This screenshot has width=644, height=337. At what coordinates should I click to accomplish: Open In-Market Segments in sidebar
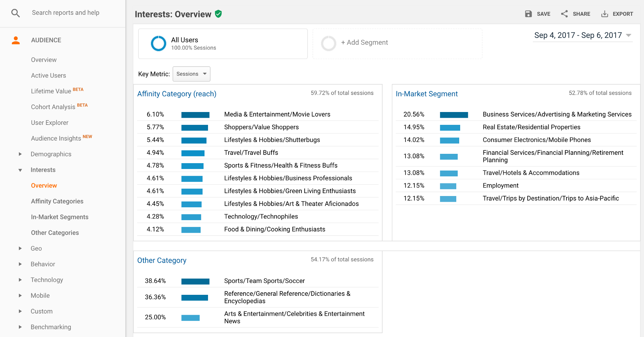[60, 217]
